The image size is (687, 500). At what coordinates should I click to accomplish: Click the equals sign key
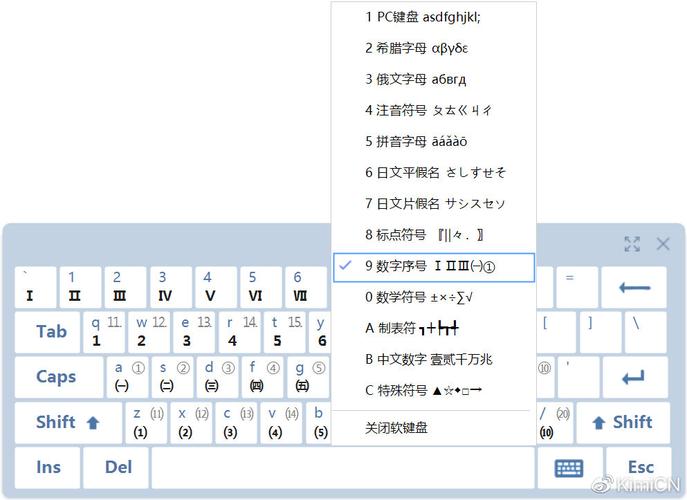577,287
